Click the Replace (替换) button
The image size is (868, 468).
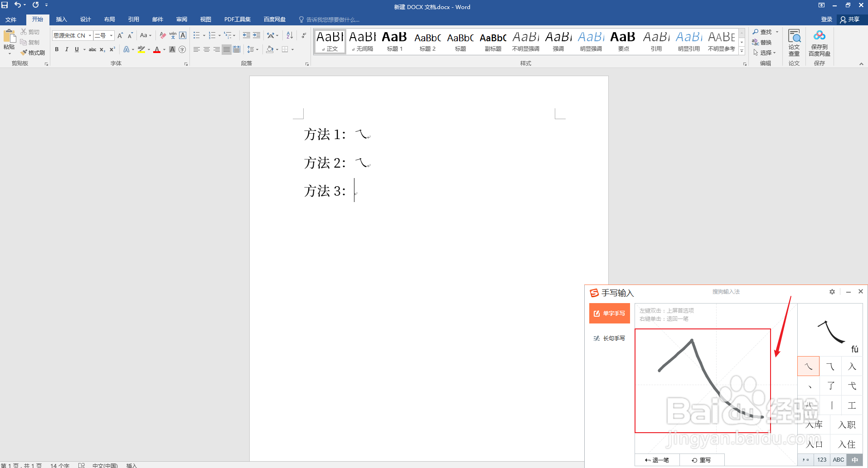pos(762,42)
